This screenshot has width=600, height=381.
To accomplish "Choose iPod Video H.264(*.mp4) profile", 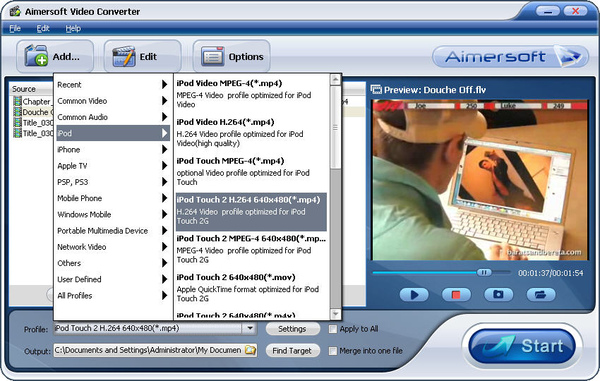I will click(251, 133).
